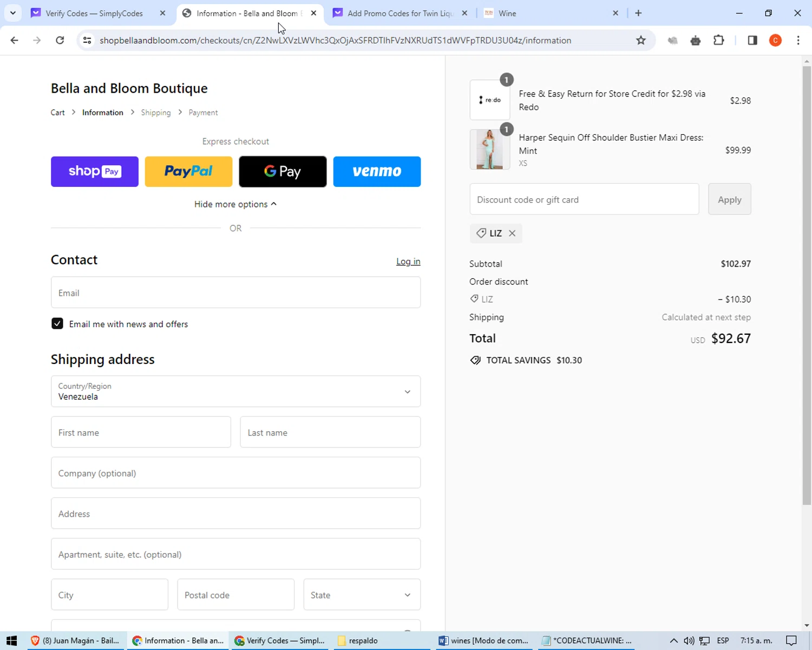The width and height of the screenshot is (812, 650).
Task: Click the Company (optional) field
Action: click(235, 473)
